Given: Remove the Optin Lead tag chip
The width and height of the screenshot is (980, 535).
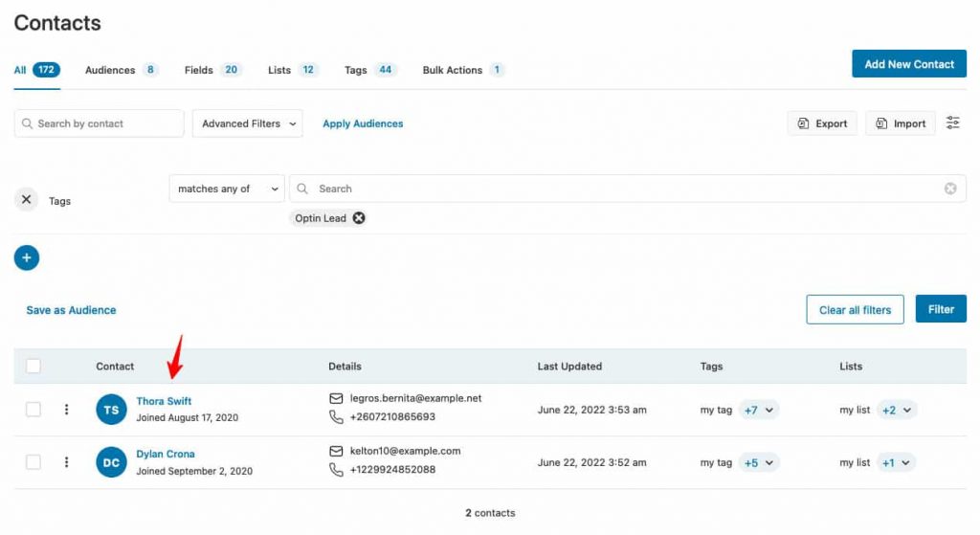Looking at the screenshot, I should pos(359,218).
